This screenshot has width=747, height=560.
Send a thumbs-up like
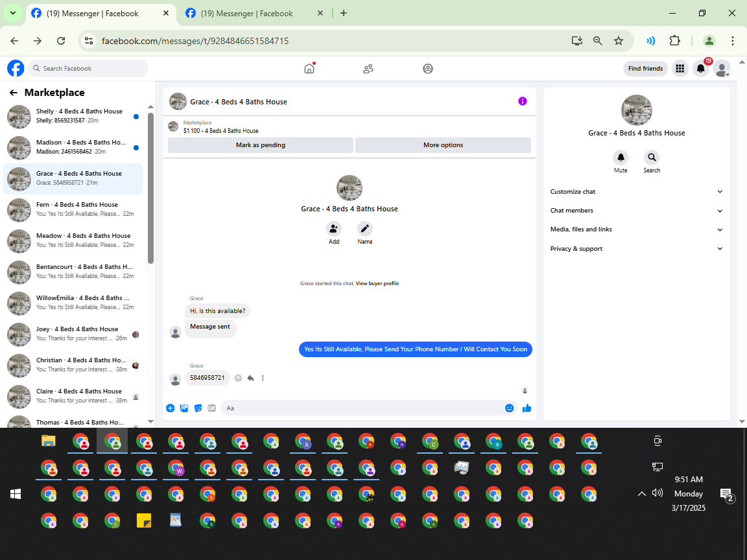527,408
